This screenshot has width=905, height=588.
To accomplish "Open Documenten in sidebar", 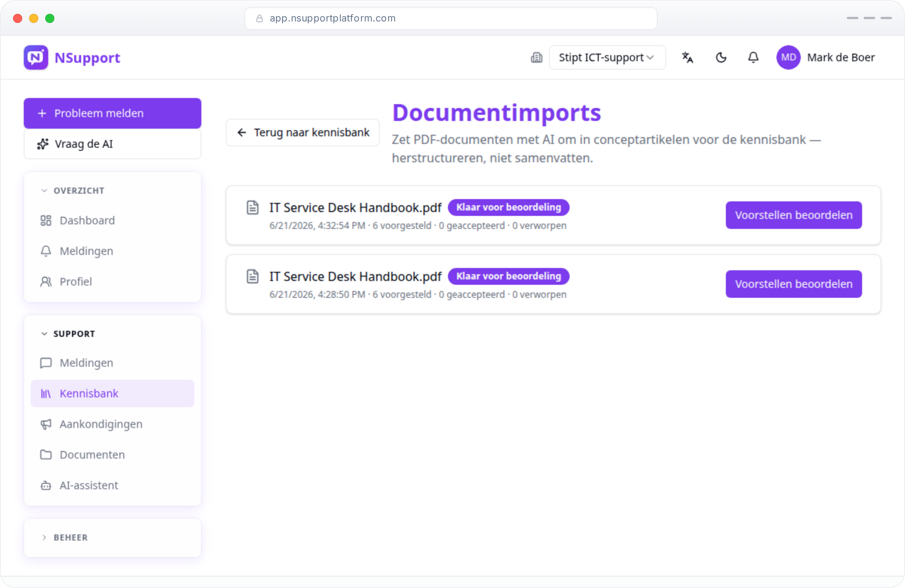I will tap(113, 455).
